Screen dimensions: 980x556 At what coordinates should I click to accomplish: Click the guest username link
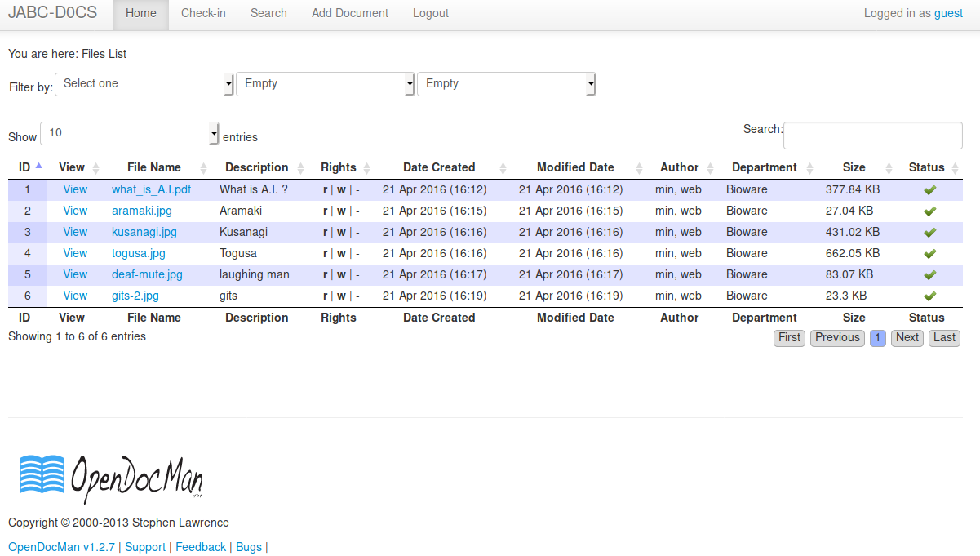(948, 13)
